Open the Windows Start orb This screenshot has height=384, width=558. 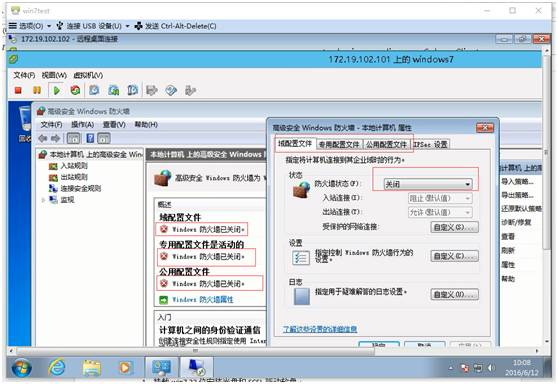(x=21, y=367)
